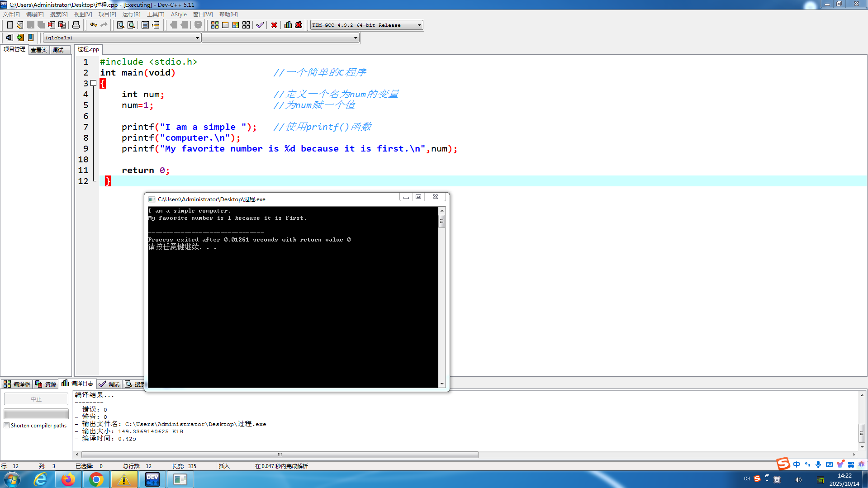Click the volume speaker icon in system tray

[798, 480]
